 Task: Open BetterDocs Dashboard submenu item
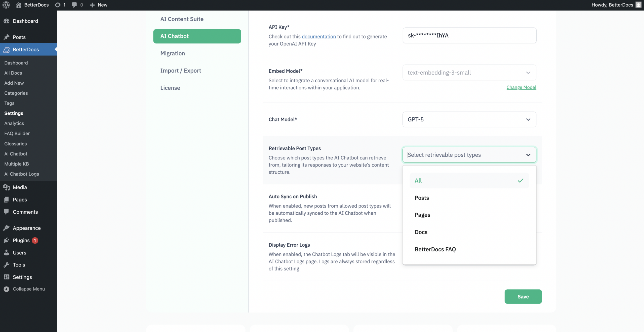[16, 63]
